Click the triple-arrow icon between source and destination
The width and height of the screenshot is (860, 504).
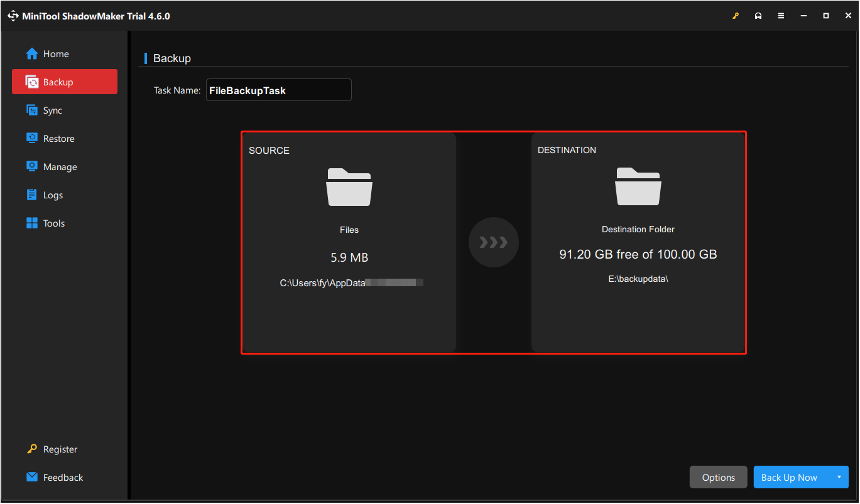pos(494,242)
